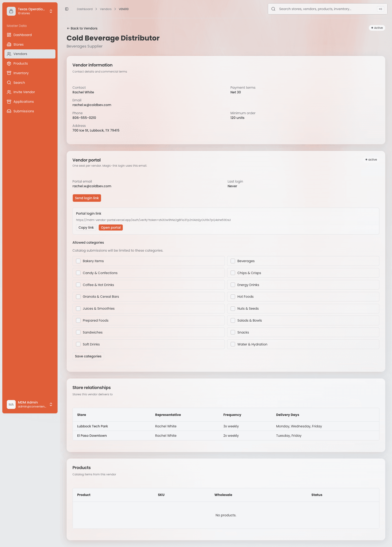The height and width of the screenshot is (547, 392).
Task: Click the Lubbock Tech Park store row
Action: (x=226, y=426)
